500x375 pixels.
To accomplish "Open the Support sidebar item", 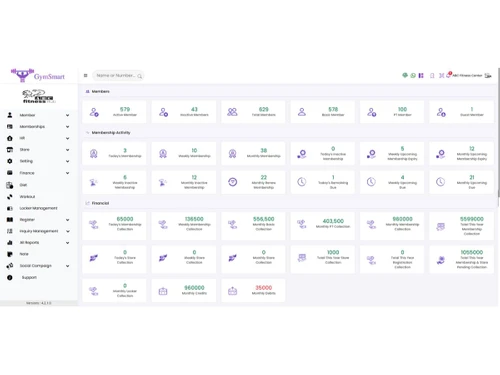I will click(x=38, y=277).
